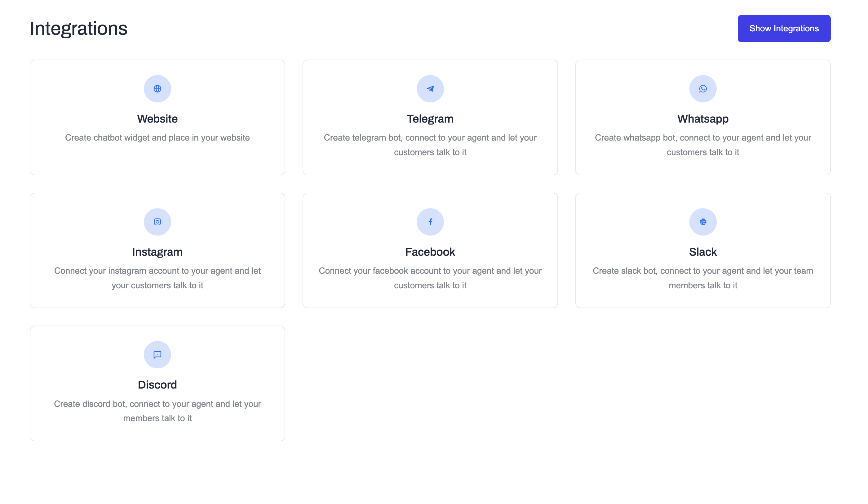The image size is (868, 504).
Task: Click the Telegram card description text
Action: click(x=430, y=145)
